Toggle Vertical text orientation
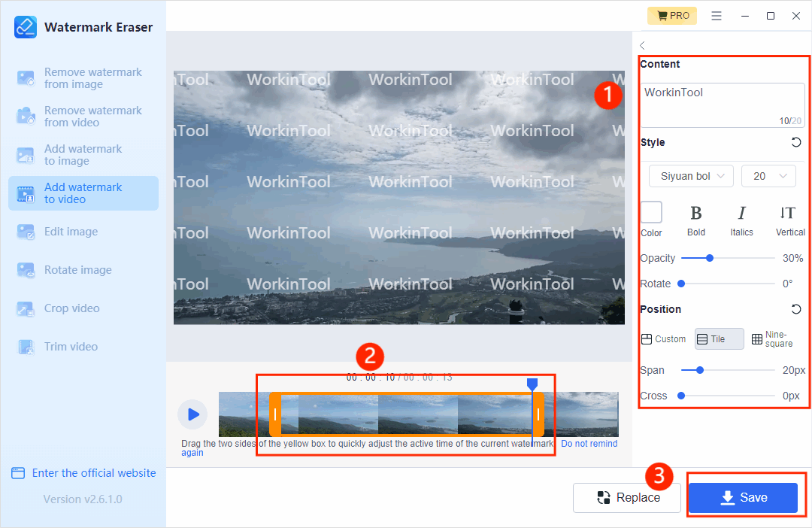812x528 pixels. (x=787, y=214)
